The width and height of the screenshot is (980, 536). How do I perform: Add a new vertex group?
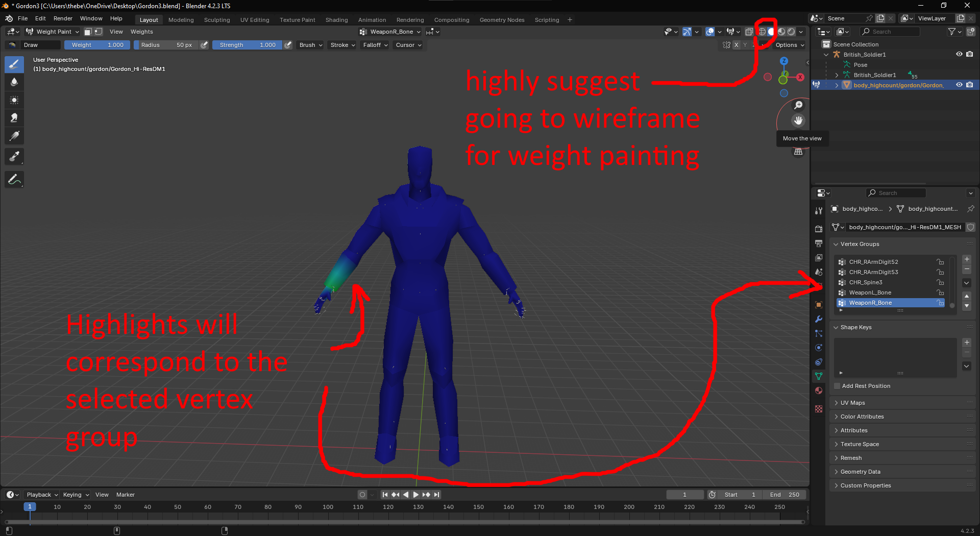[967, 259]
